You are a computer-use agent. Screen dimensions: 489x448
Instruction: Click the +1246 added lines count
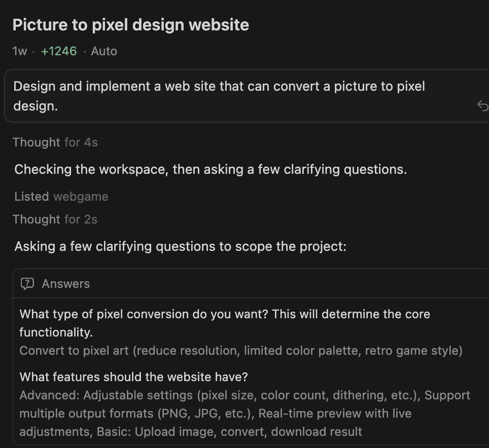pos(59,51)
